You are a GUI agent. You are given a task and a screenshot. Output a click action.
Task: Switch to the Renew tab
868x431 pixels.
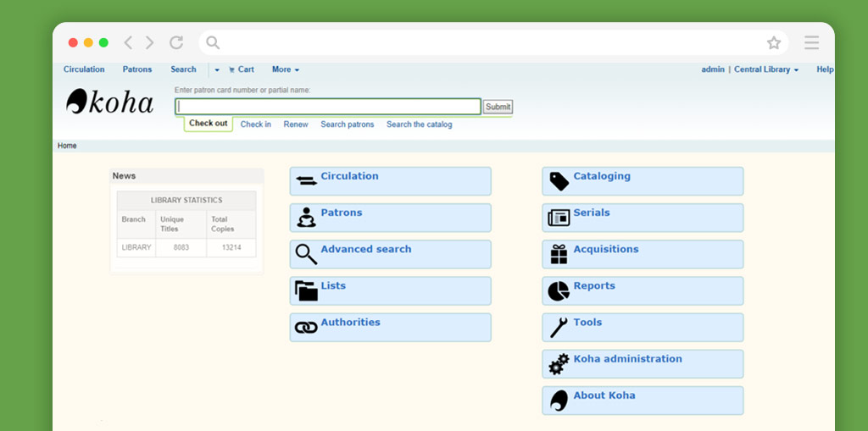click(296, 124)
